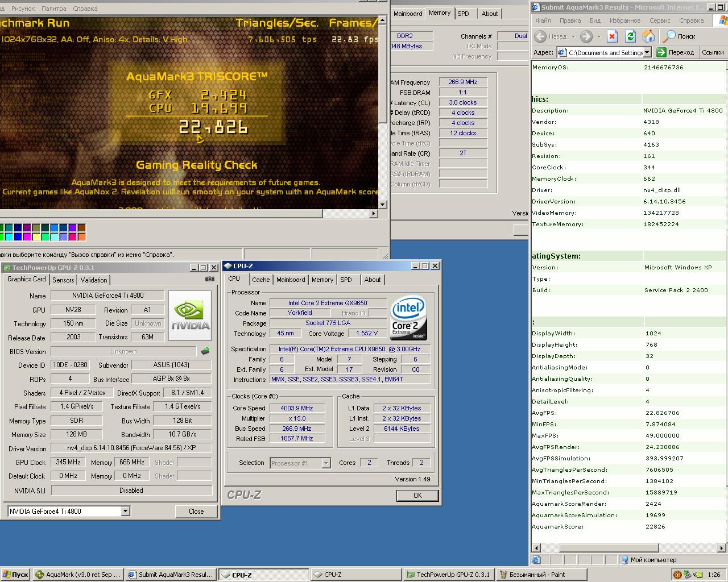
Task: Click the Home icon in Internet Explorer
Action: click(648, 36)
